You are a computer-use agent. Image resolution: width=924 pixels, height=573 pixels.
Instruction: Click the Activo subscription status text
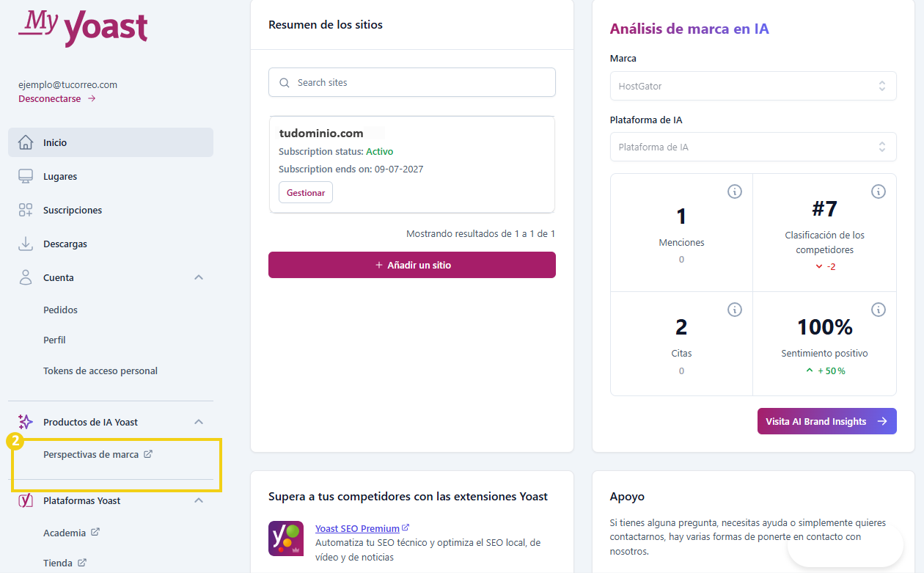tap(380, 151)
